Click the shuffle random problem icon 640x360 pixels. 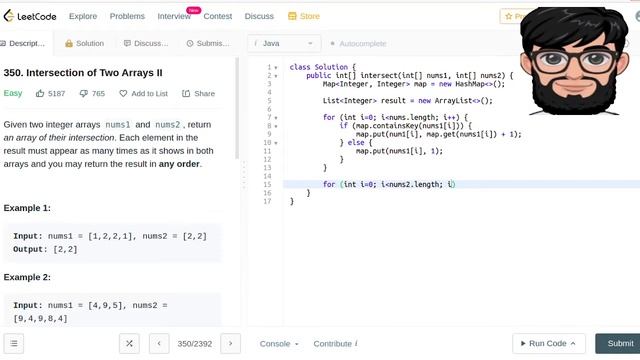tap(129, 344)
